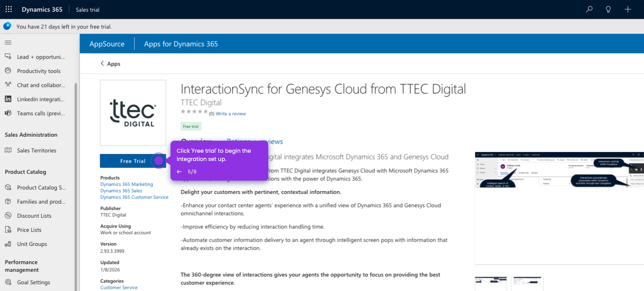
Task: Click the Dynamics 365 brand title
Action: [42, 9]
